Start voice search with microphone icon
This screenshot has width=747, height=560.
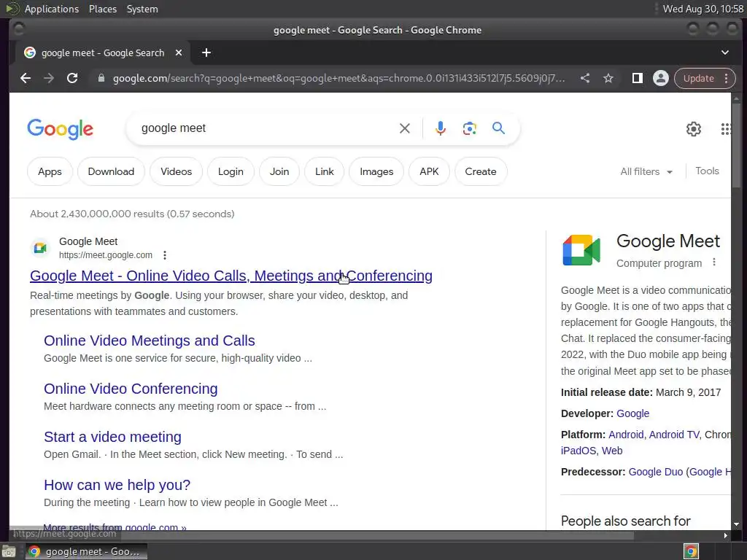point(441,128)
